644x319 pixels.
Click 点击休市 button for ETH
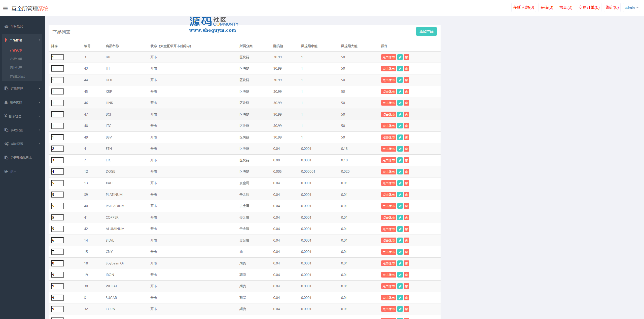(388, 149)
